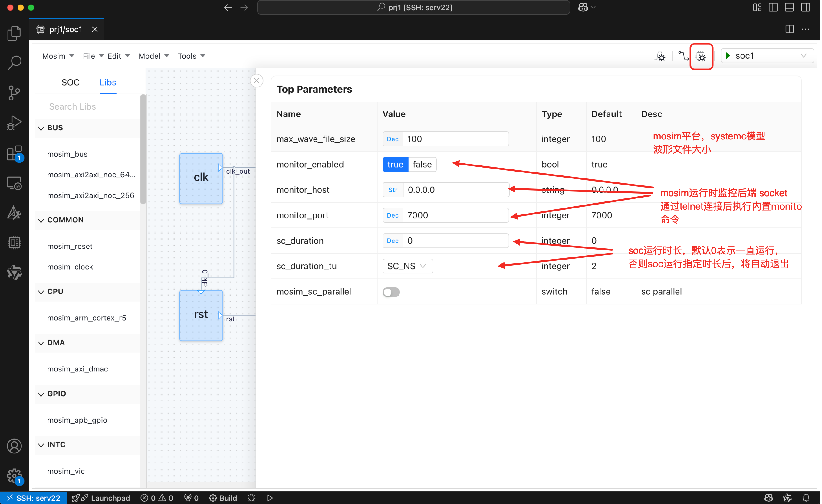
Task: Click the max_wave_file_size value field
Action: pos(455,139)
